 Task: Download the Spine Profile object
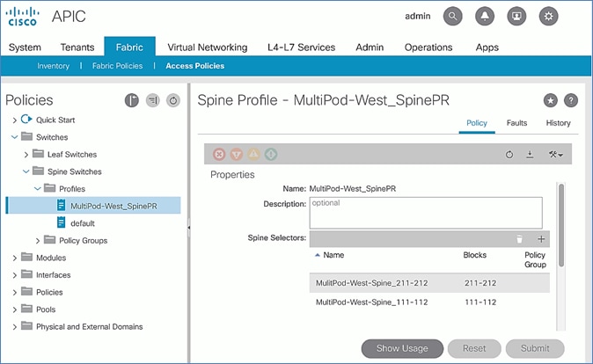[530, 154]
